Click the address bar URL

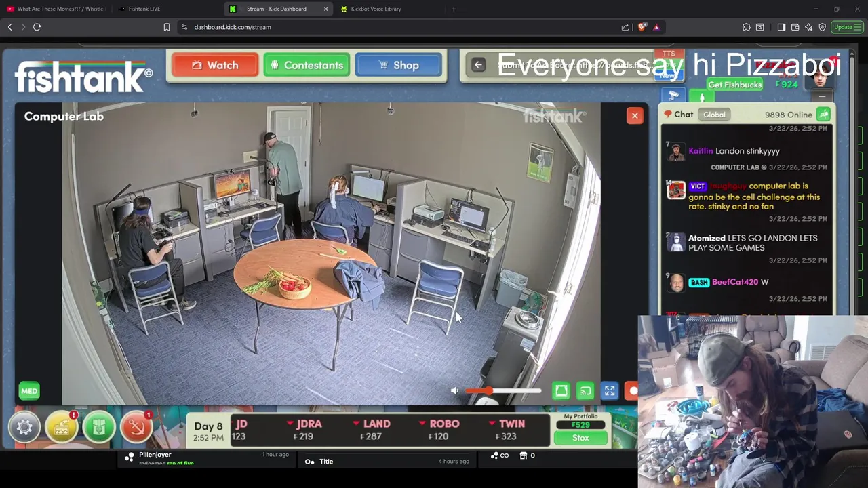(x=233, y=27)
